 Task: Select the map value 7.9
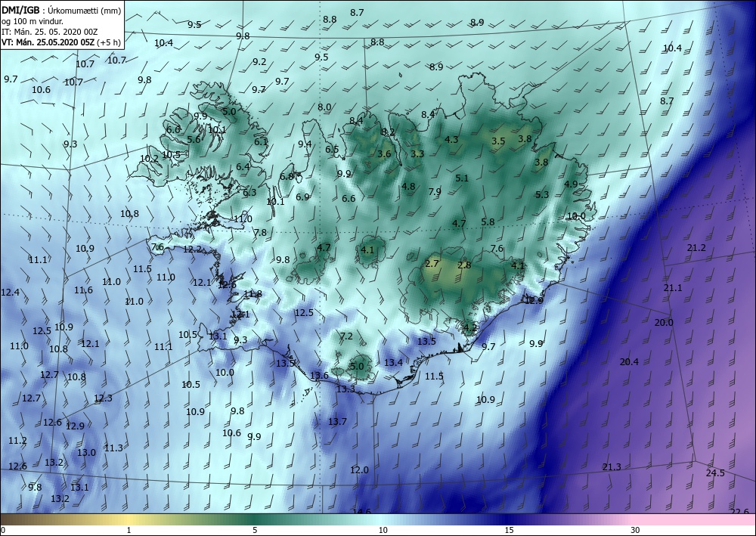[x=435, y=191]
